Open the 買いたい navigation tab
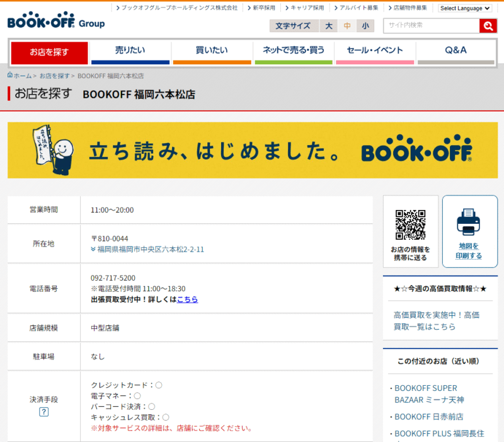This screenshot has width=504, height=442. (x=212, y=53)
